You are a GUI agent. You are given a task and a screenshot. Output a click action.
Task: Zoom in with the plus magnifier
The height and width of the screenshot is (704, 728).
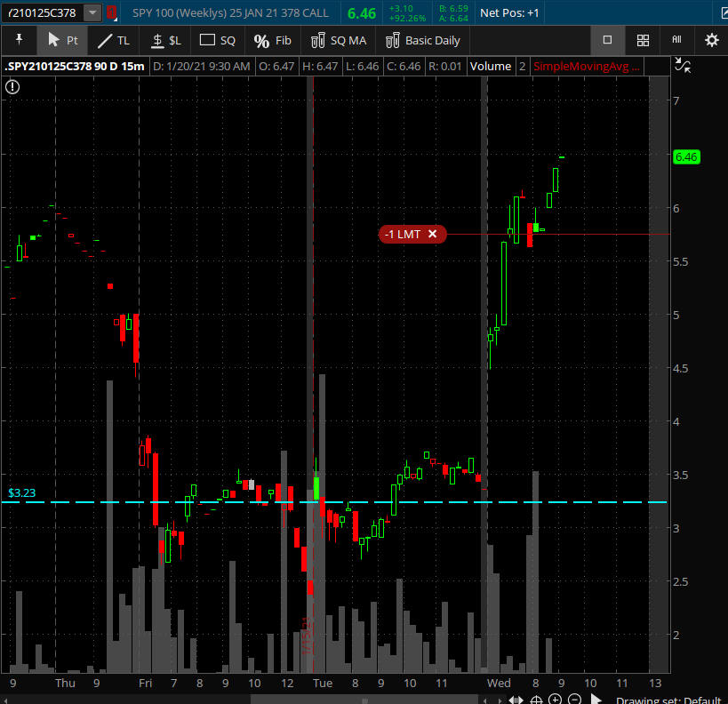click(x=555, y=699)
